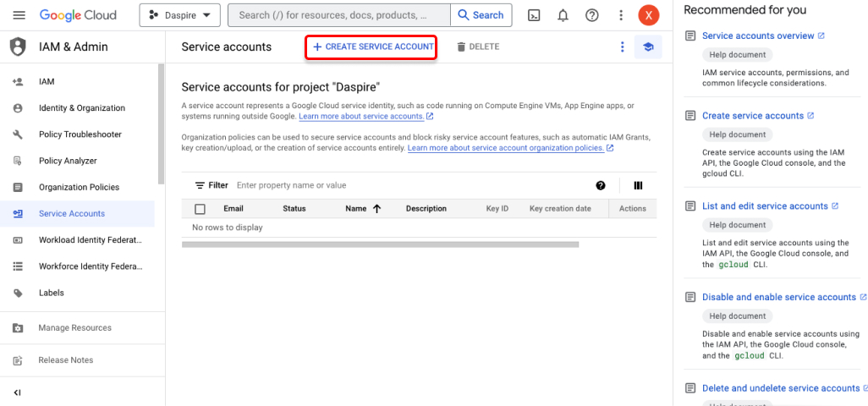This screenshot has height=406, width=868.
Task: Open the hamburger navigation menu
Action: click(x=19, y=15)
